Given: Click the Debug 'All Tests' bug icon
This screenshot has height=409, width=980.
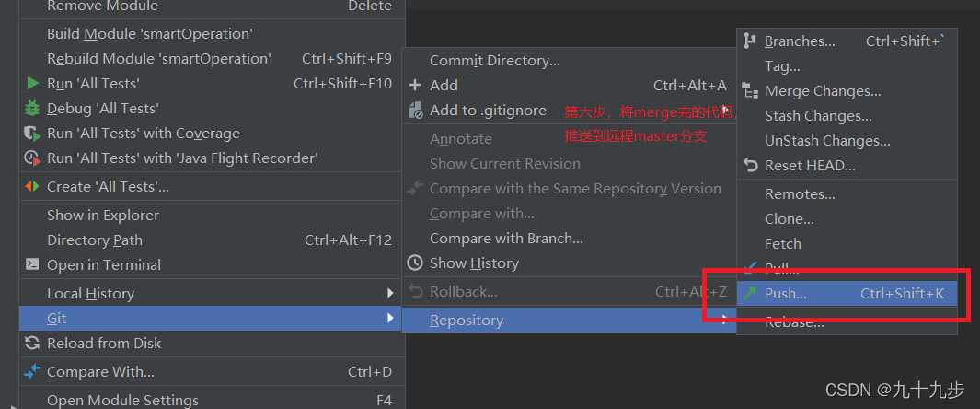Looking at the screenshot, I should (x=32, y=108).
